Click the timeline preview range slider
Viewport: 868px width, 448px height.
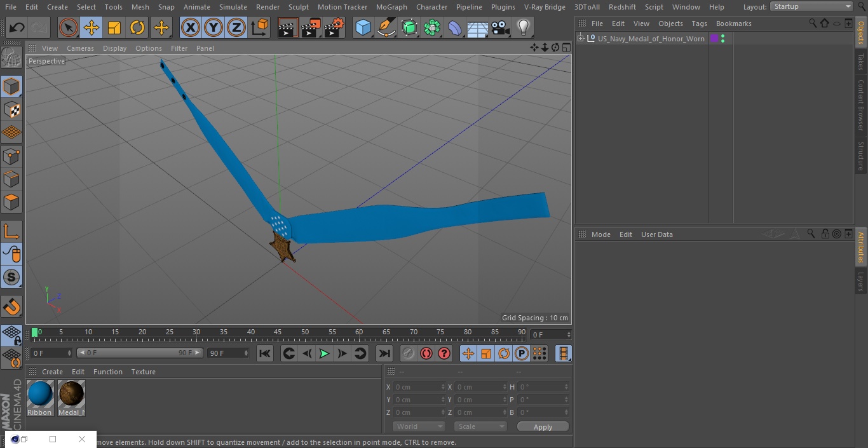[140, 353]
